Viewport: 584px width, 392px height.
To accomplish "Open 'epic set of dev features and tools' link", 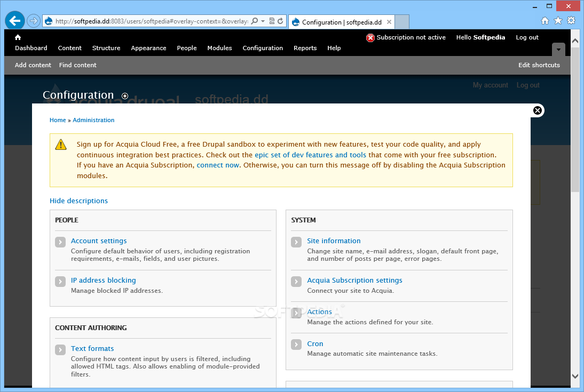I will coord(310,155).
